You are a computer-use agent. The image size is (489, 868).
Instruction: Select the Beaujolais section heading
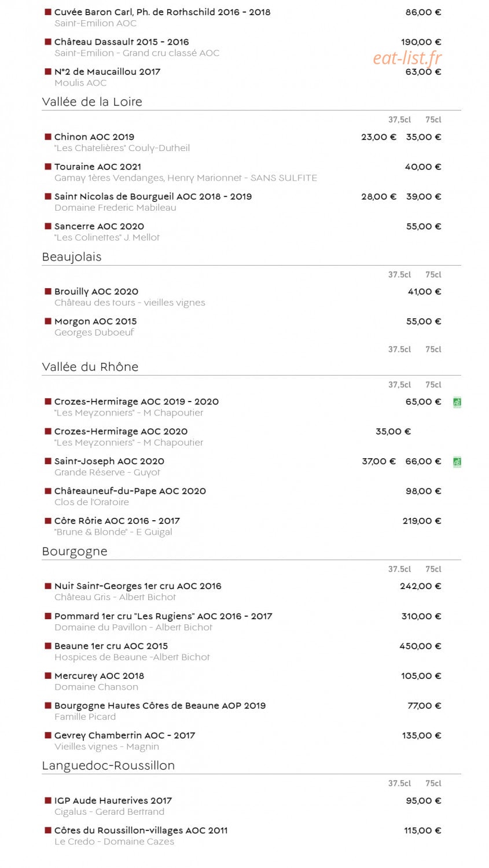tap(72, 257)
